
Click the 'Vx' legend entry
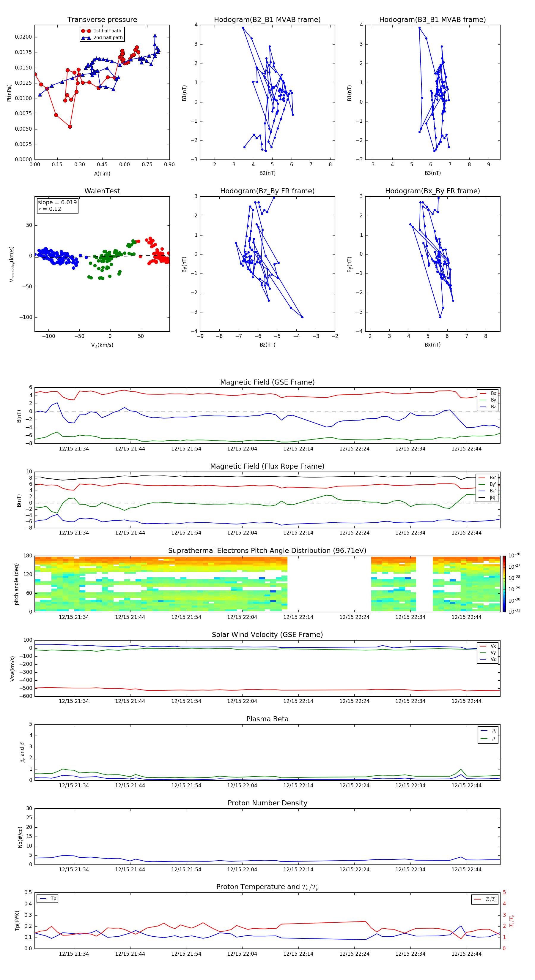tap(488, 646)
